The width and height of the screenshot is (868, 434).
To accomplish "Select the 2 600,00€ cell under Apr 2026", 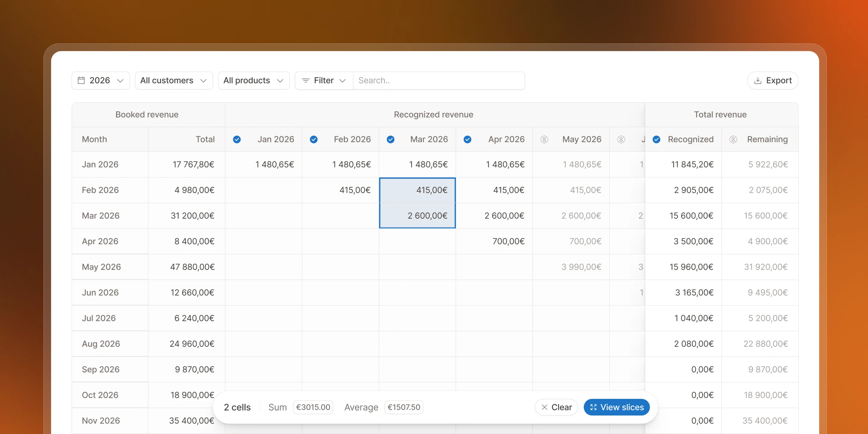I will coord(494,216).
